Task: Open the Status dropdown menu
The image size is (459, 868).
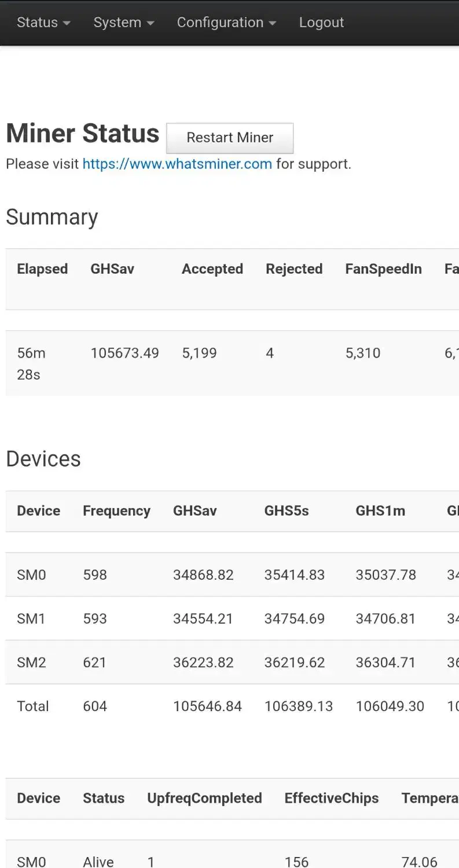Action: click(43, 23)
